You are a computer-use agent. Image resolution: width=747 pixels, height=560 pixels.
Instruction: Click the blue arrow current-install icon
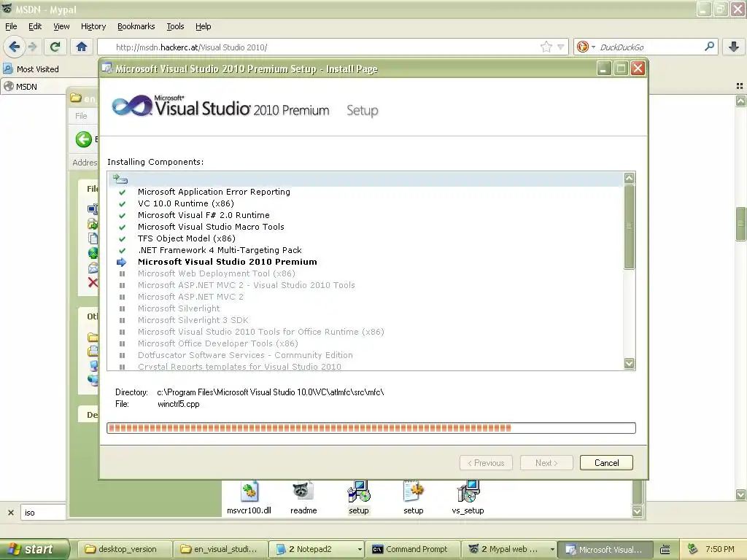[122, 262]
